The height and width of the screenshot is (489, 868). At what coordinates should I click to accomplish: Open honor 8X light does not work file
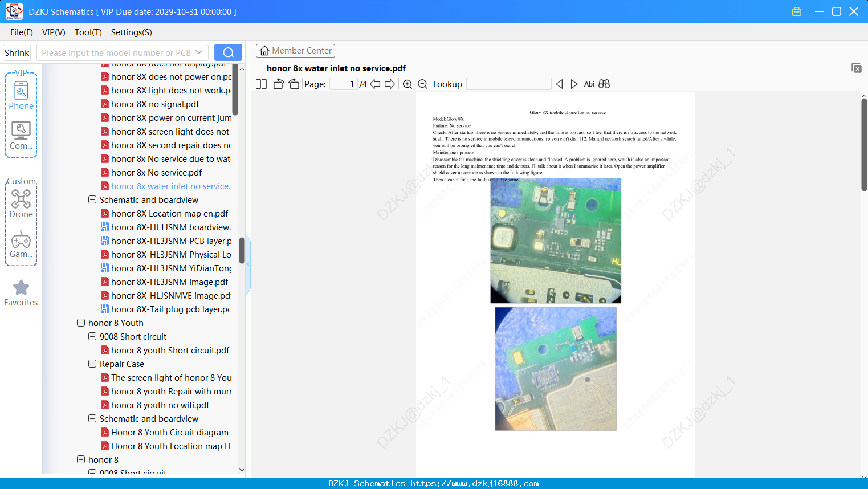166,91
